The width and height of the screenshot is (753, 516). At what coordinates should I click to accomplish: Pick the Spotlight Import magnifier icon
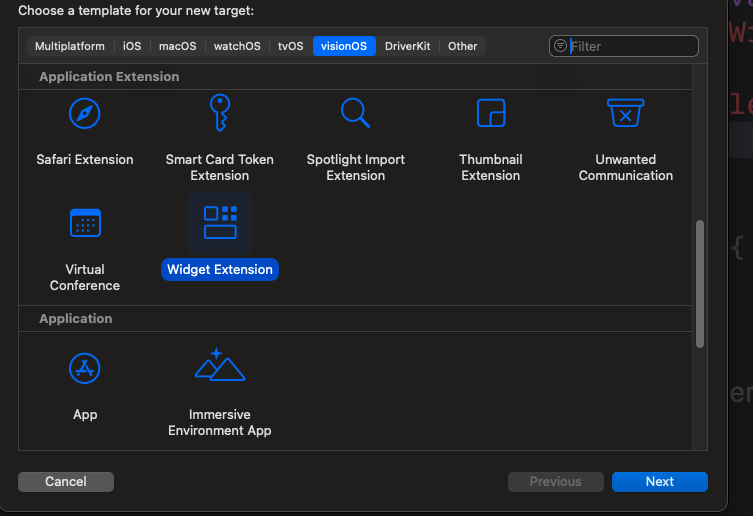pyautogui.click(x=355, y=113)
